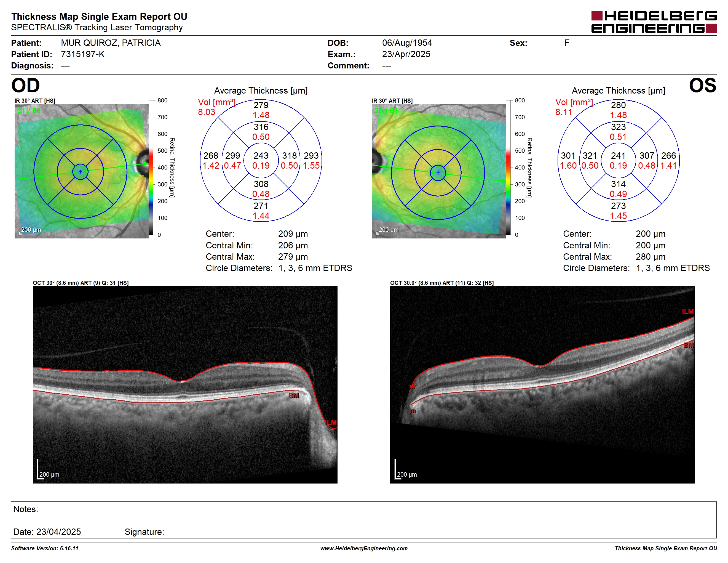The image size is (728, 563).
Task: Click the www.HeidelbergEngineering.com link
Action: pos(364,548)
